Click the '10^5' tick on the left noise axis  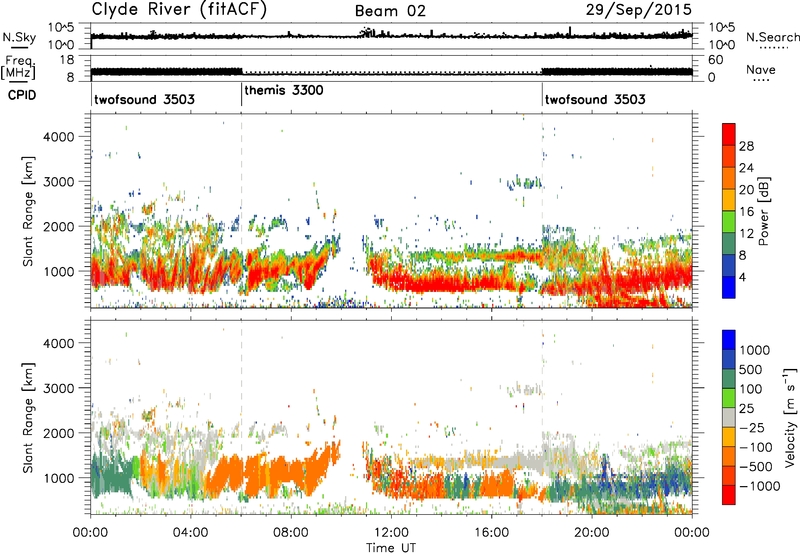coord(61,28)
